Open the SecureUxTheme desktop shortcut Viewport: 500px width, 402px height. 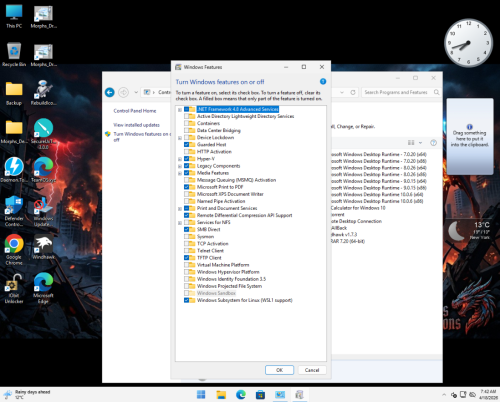pyautogui.click(x=43, y=134)
